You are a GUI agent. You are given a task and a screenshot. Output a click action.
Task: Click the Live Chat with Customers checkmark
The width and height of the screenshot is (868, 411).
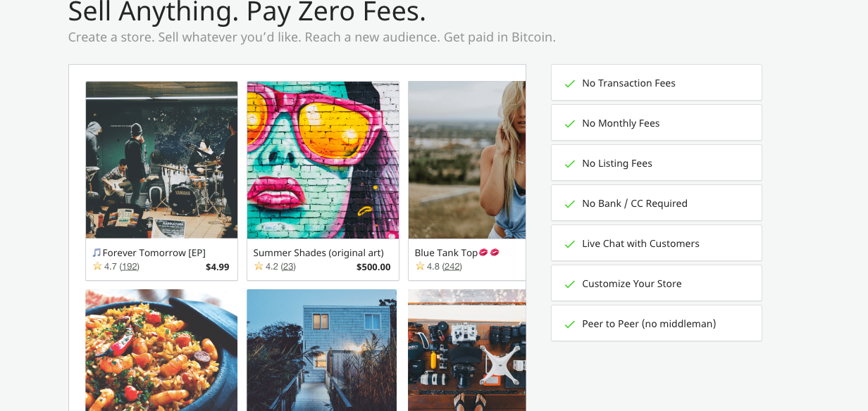(570, 244)
